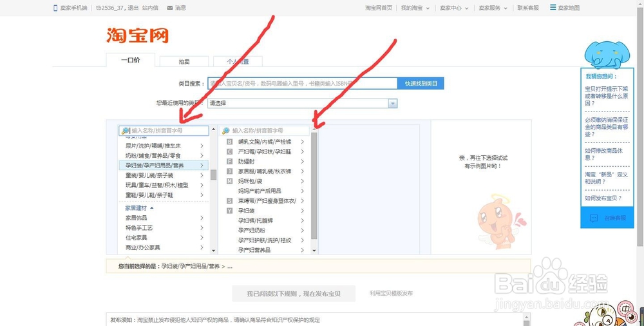Select 妈咪包/袋 subcategory
The width and height of the screenshot is (644, 326).
tap(265, 181)
